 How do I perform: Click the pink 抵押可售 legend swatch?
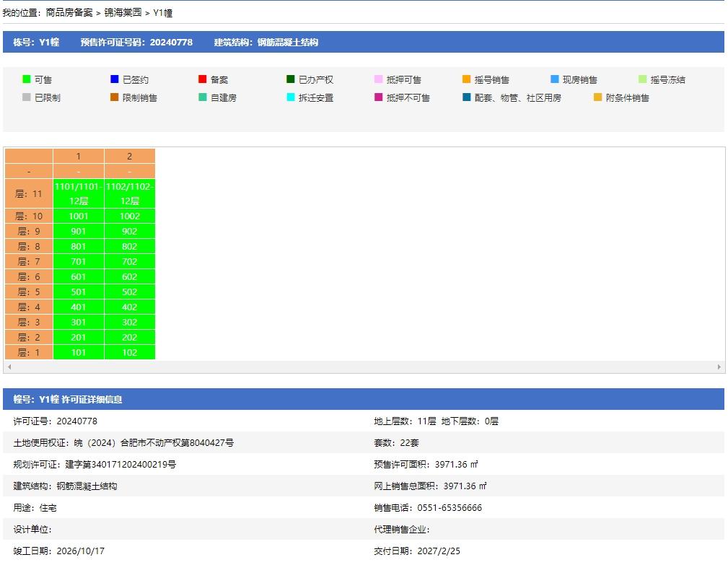point(378,79)
